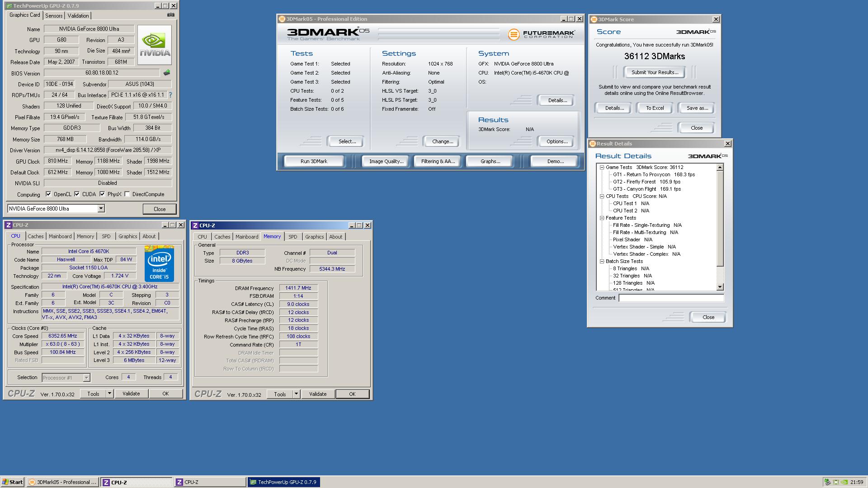The image size is (868, 488).
Task: Click the taskbar clock showing 21:59
Action: point(857,482)
